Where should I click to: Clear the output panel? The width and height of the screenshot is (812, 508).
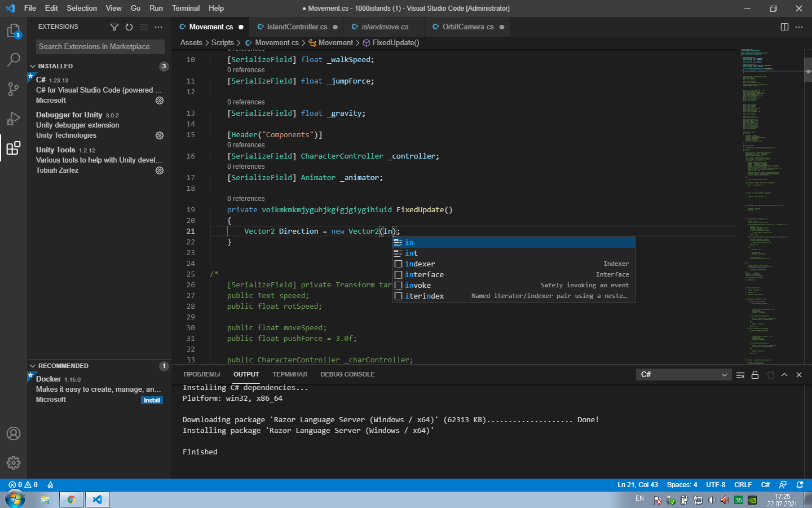[x=740, y=375]
